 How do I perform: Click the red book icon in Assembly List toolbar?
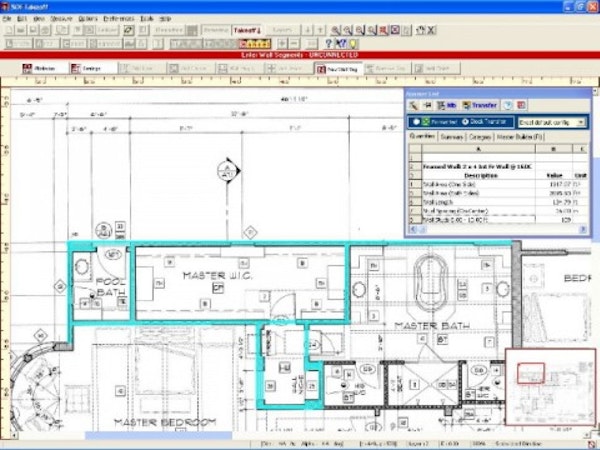[521, 105]
